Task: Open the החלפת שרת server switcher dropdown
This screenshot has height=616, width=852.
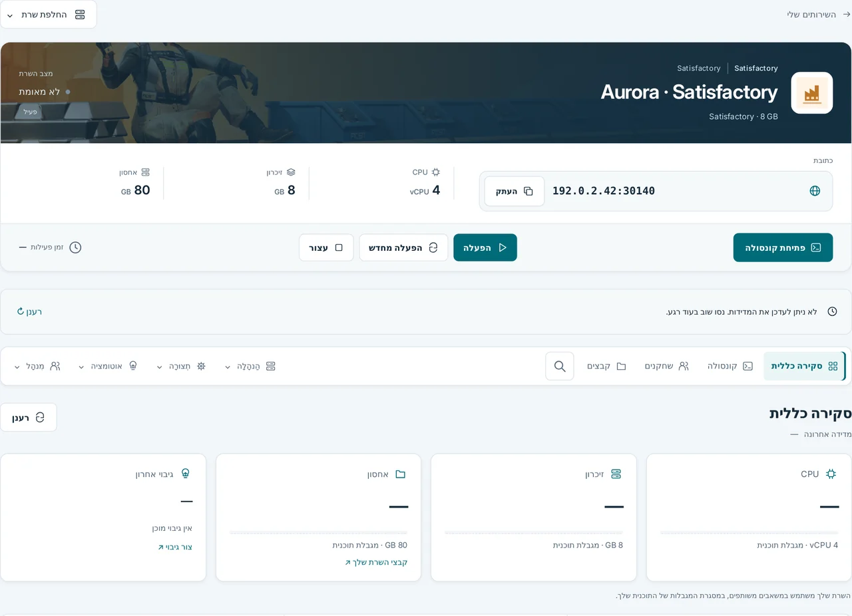Action: click(49, 15)
